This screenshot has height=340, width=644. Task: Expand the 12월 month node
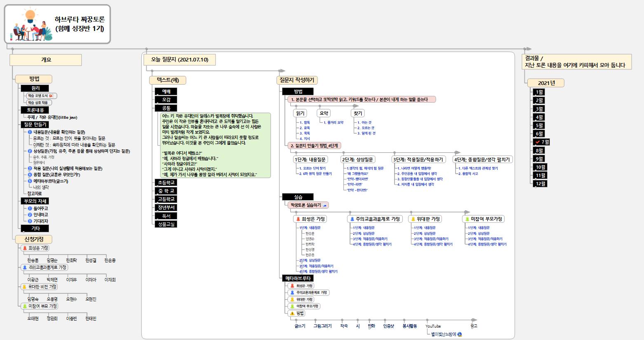540,184
